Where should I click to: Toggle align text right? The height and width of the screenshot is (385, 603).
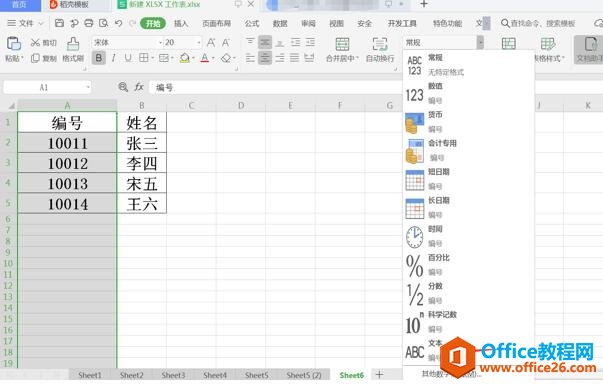[x=280, y=58]
